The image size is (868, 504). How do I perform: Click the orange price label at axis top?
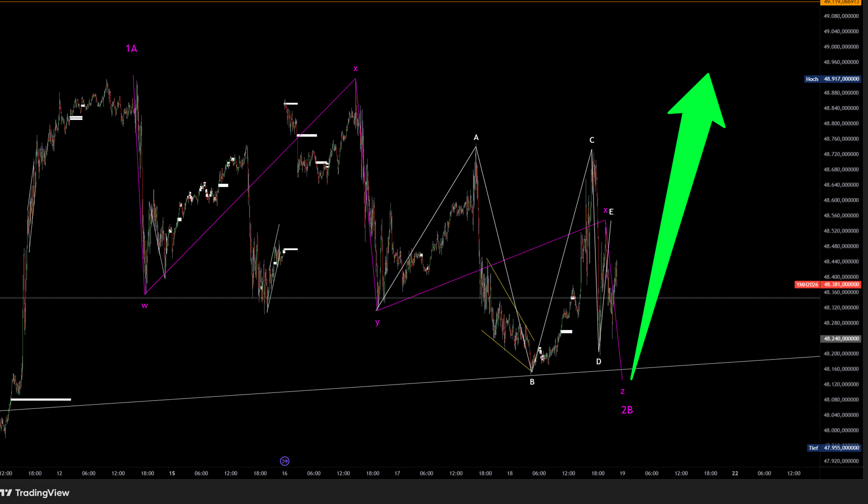[840, 2]
